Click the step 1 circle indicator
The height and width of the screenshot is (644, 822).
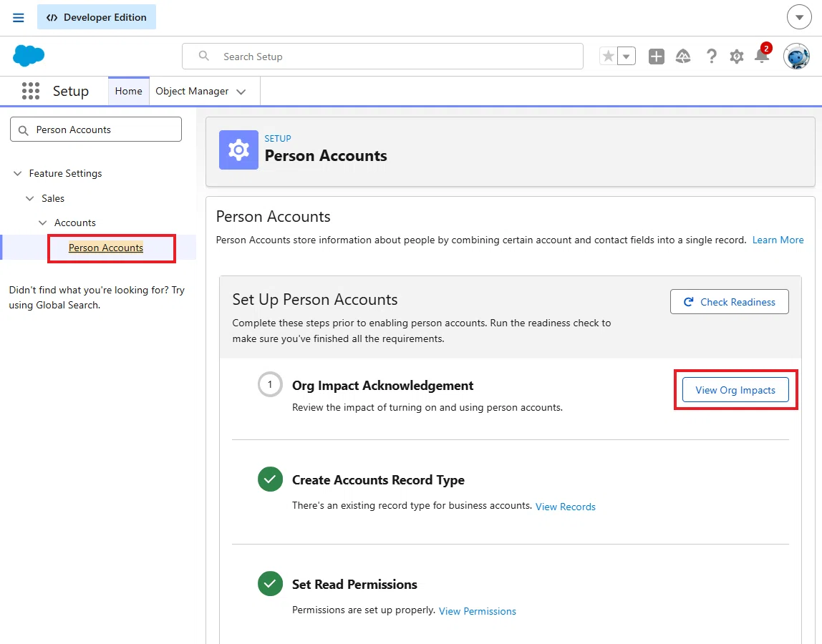click(x=270, y=385)
